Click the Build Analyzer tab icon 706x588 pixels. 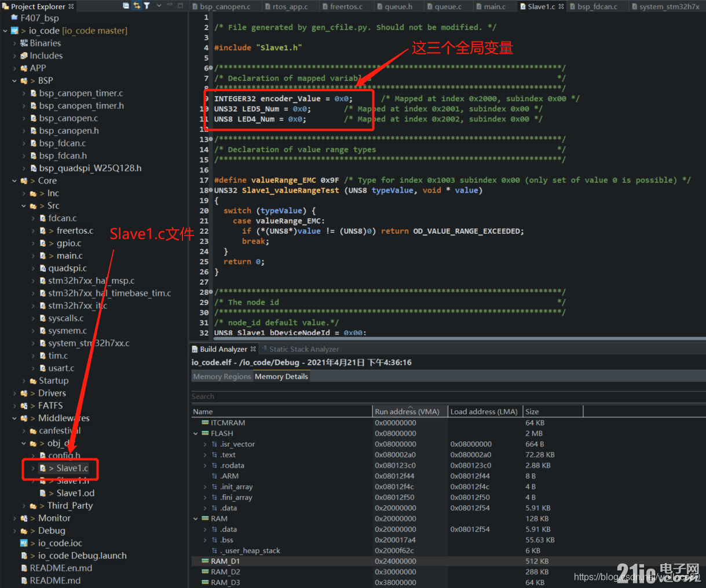tap(195, 349)
